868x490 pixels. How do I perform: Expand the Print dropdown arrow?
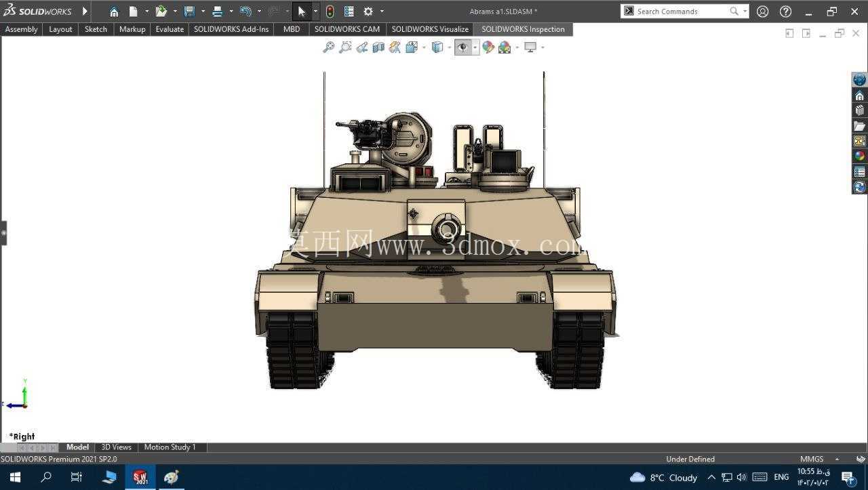point(231,12)
